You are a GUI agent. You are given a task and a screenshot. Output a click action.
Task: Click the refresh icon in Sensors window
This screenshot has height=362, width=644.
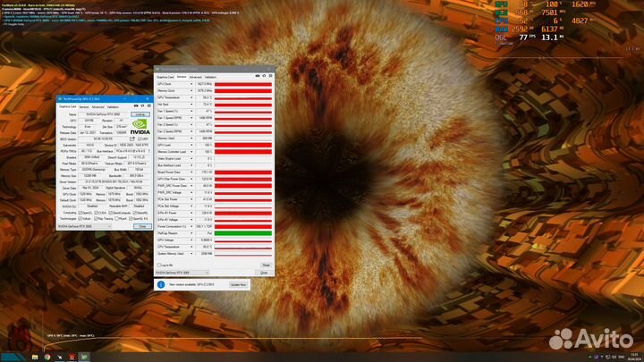(264, 76)
